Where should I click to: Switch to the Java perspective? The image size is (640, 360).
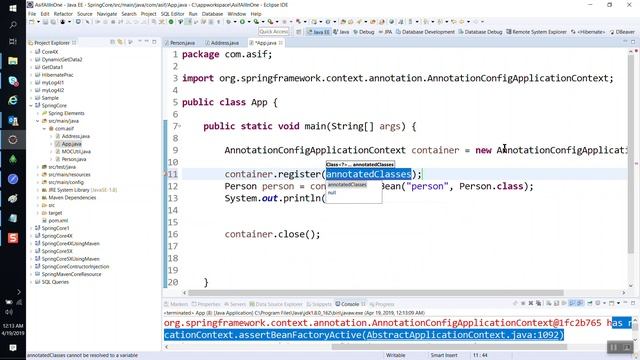click(341, 32)
